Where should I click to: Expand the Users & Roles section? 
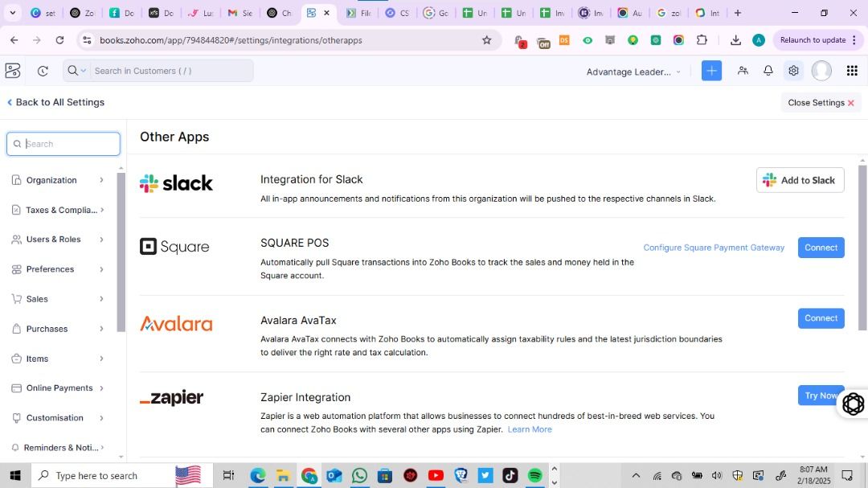pyautogui.click(x=59, y=240)
